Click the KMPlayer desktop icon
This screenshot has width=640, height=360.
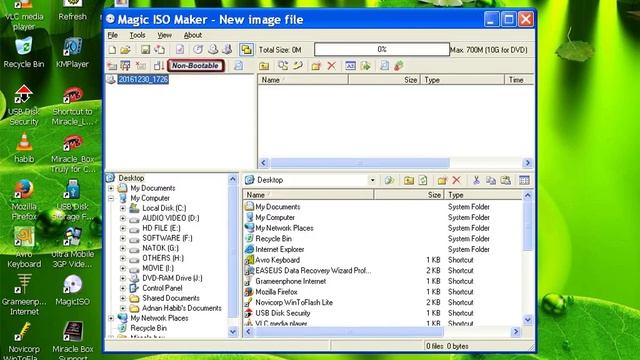coord(72,53)
